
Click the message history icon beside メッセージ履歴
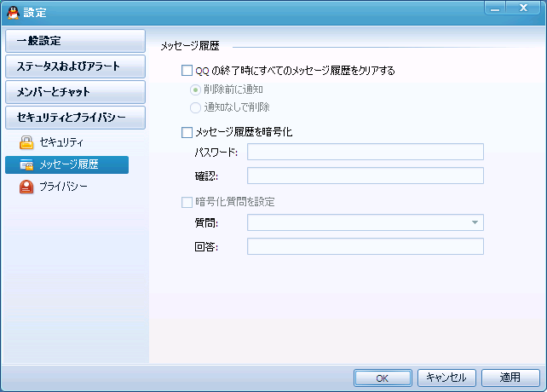[x=26, y=164]
